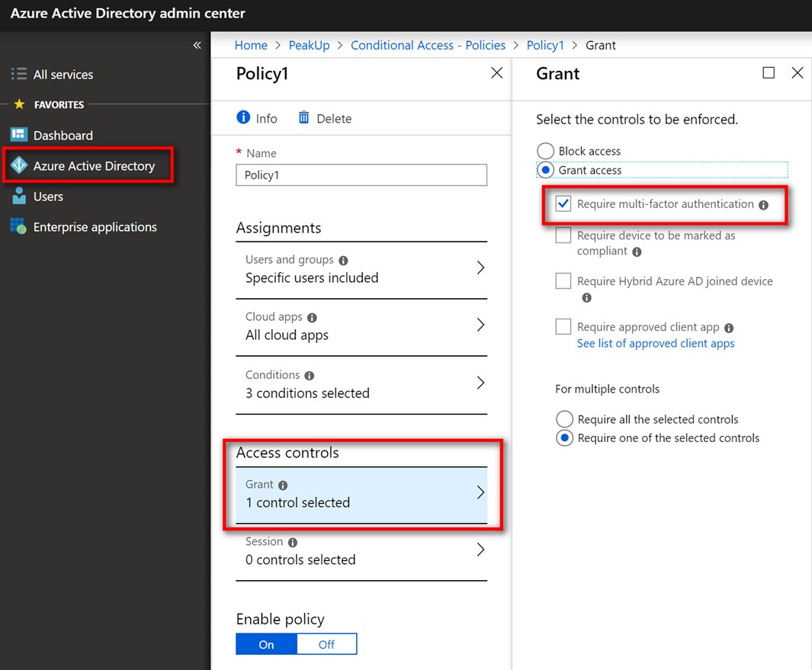Click '1 control selected' text
Image resolution: width=812 pixels, height=670 pixels.
(298, 502)
